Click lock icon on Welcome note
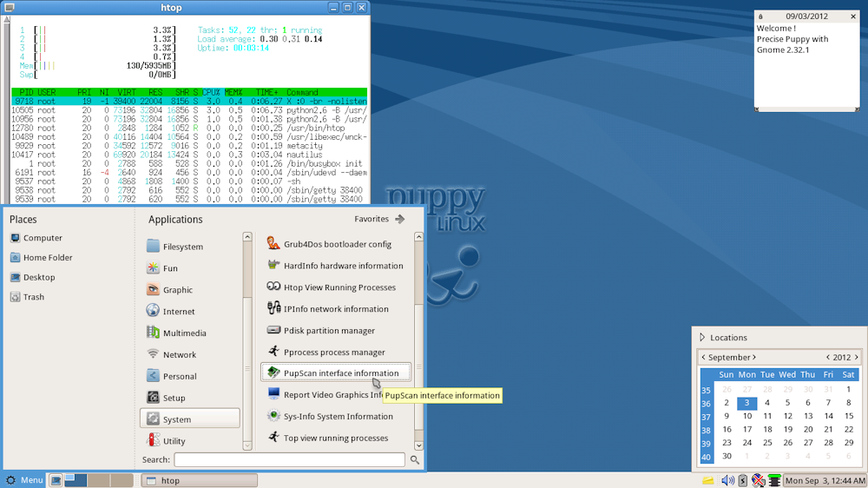The image size is (868, 488). [760, 16]
